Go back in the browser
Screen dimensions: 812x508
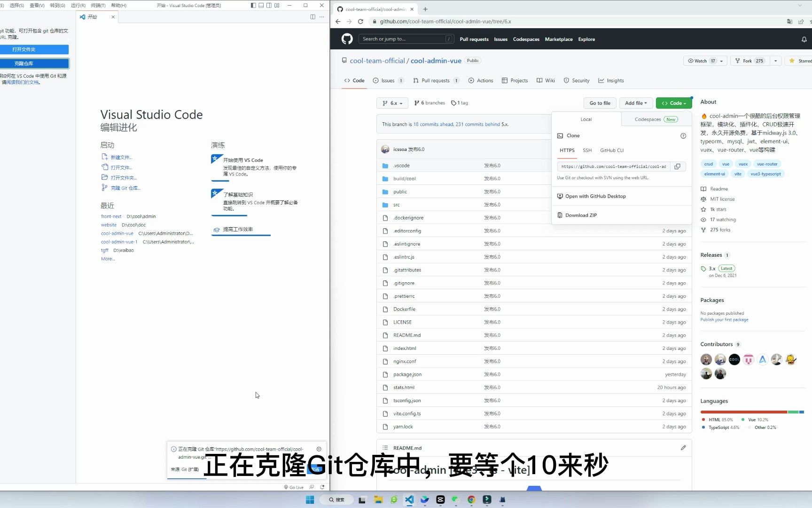point(338,21)
